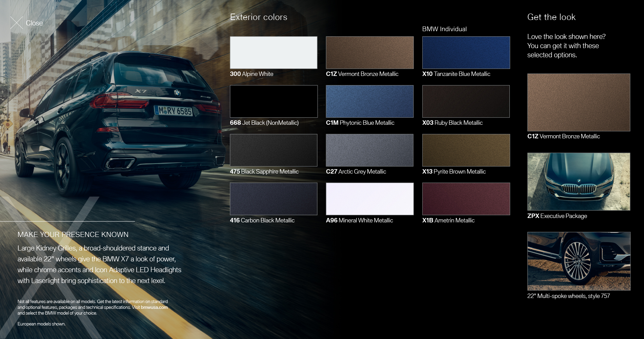The image size is (644, 339).
Task: Click the 'X10 Tanzanite Blue Metallic' label
Action: pyautogui.click(x=456, y=74)
